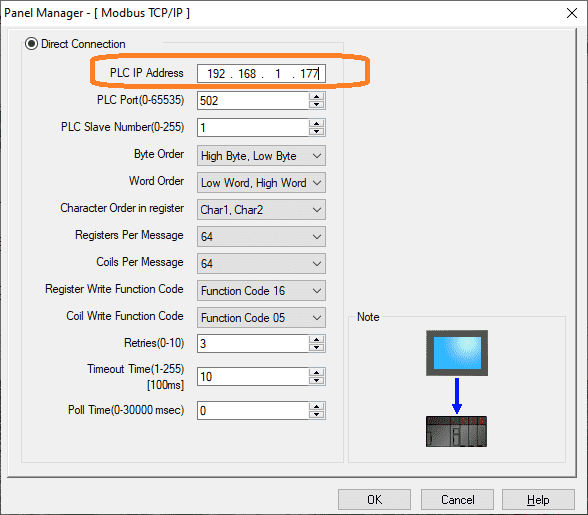Viewport: 588px width, 515px height.
Task: Click the Register Write Function Code label
Action: point(114,289)
